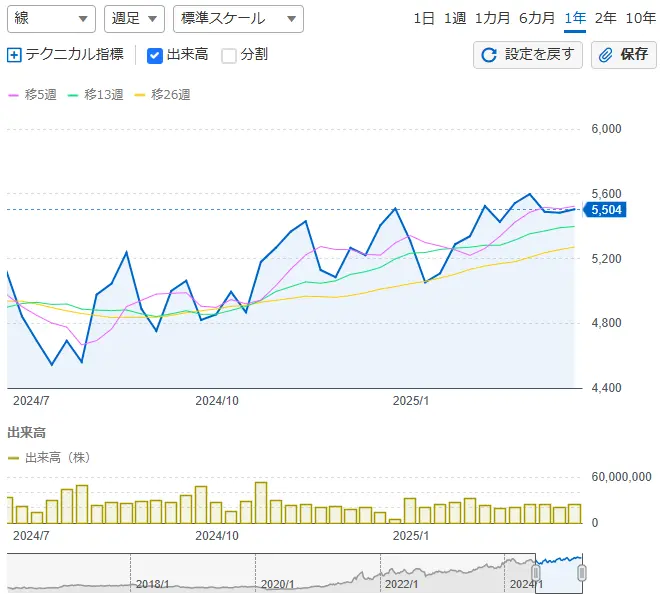Click the paperclip icon on 保存
Viewport: 660px width, 594px height.
pos(605,55)
